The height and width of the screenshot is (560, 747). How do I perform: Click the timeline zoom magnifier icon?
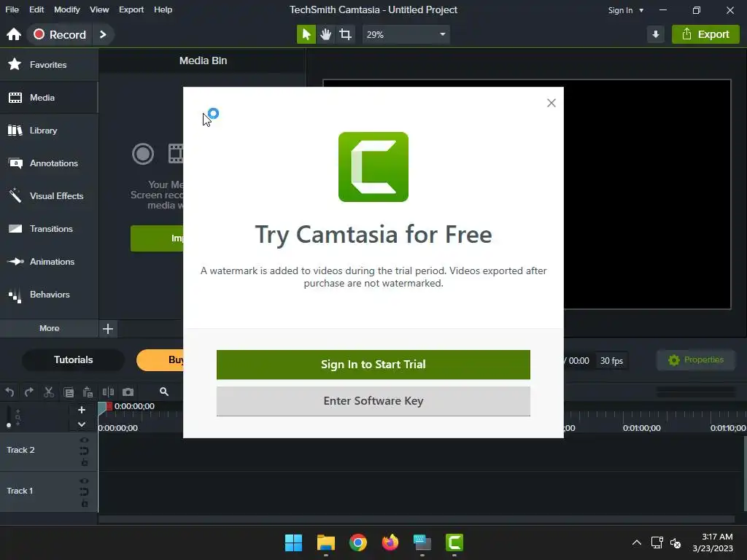tap(164, 392)
